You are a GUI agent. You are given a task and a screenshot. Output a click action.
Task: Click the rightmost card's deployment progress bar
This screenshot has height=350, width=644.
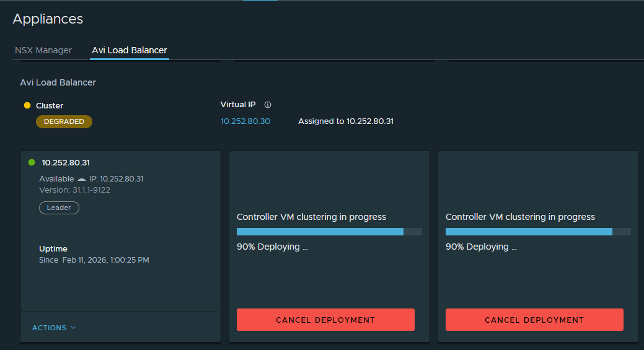(x=538, y=232)
